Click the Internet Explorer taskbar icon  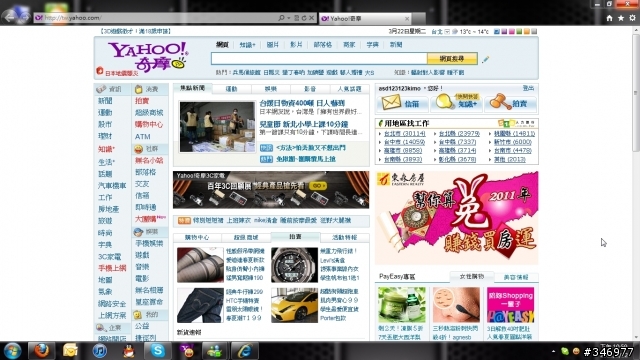tap(244, 351)
